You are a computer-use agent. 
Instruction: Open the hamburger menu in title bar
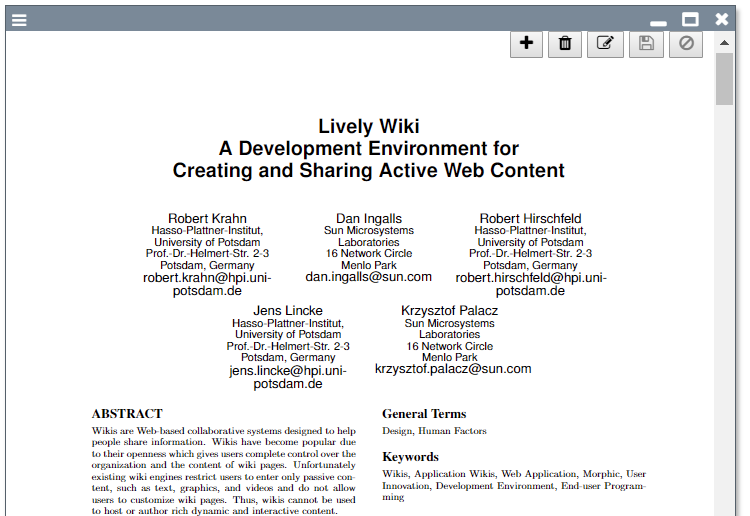pyautogui.click(x=19, y=19)
